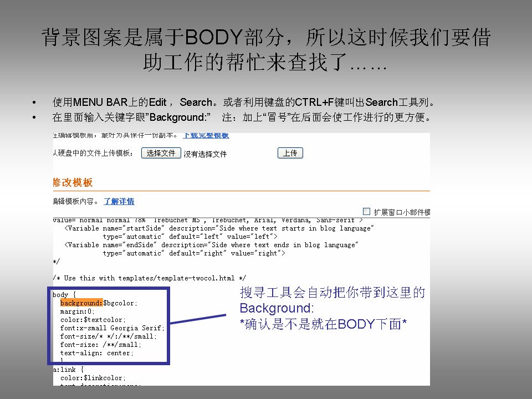The image size is (532, 399).
Task: Click the 选择文件 file picker button
Action: click(x=161, y=153)
